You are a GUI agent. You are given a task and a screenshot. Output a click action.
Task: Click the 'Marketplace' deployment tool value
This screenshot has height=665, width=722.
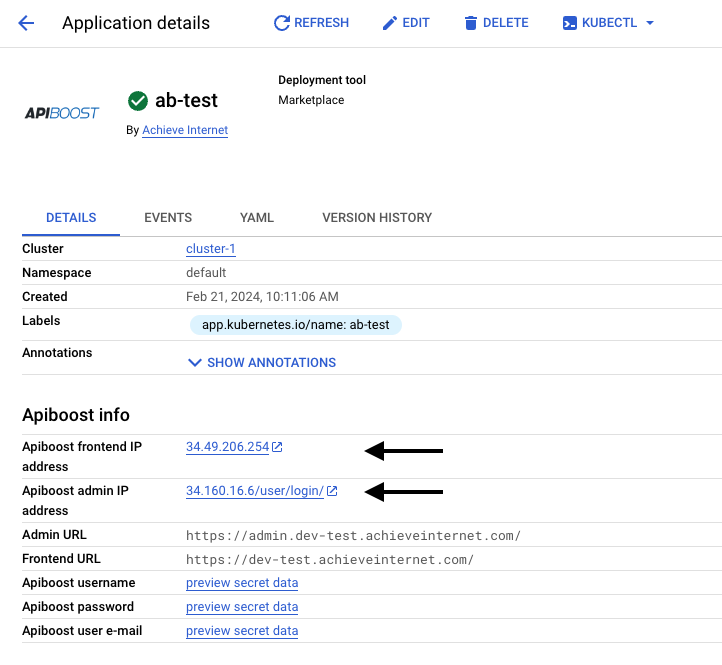pos(311,100)
